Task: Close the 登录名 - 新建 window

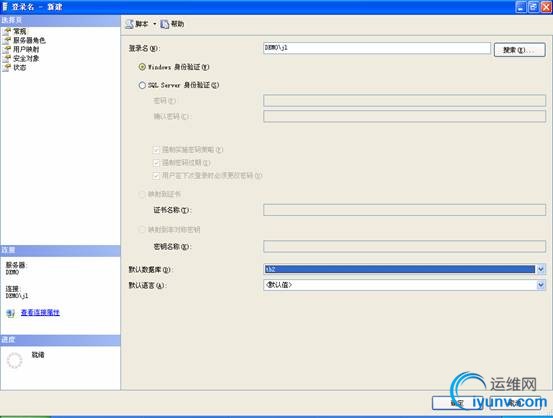Action: (x=546, y=7)
